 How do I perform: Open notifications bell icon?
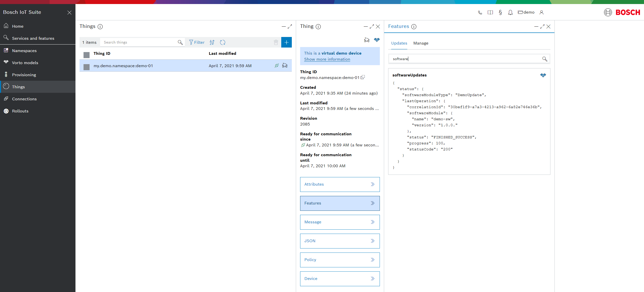click(x=510, y=12)
